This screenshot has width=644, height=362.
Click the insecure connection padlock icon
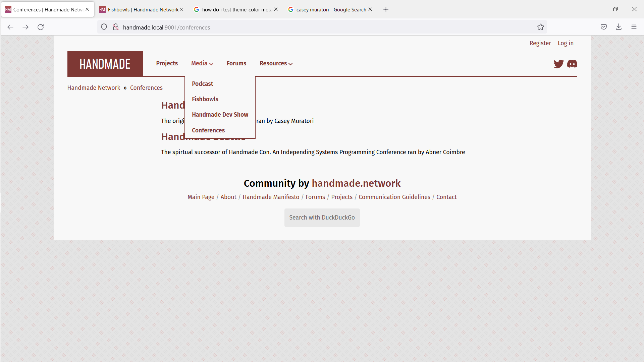point(116,27)
